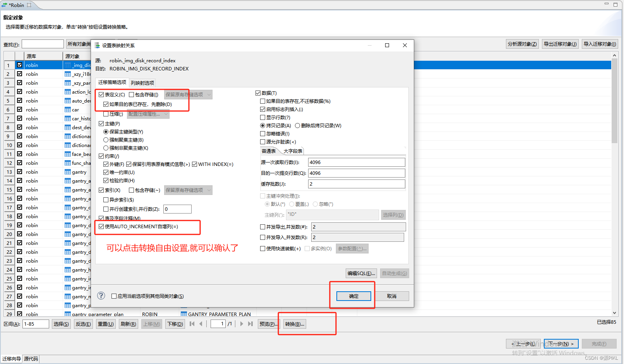Click the table mapping dialog title icon
The width and height of the screenshot is (624, 364).
pyautogui.click(x=98, y=45)
